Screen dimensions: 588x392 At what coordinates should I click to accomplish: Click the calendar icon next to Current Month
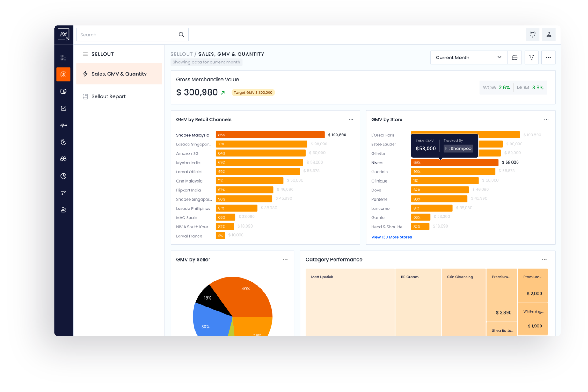514,57
